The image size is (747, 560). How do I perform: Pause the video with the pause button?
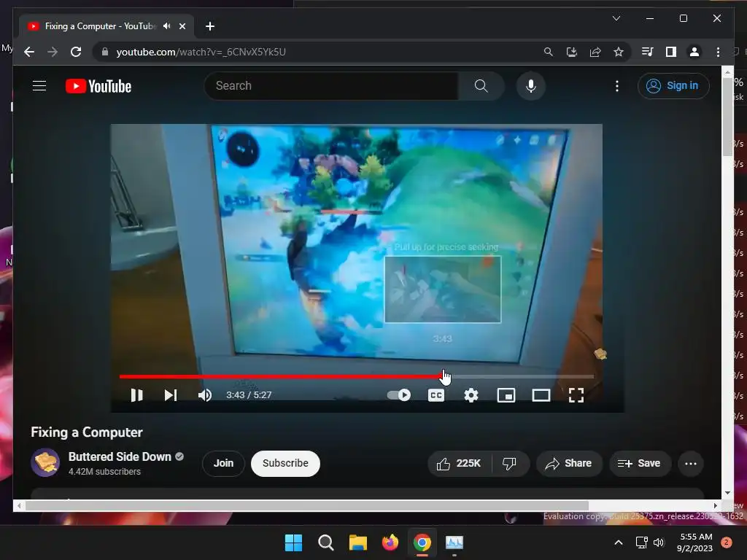point(136,395)
